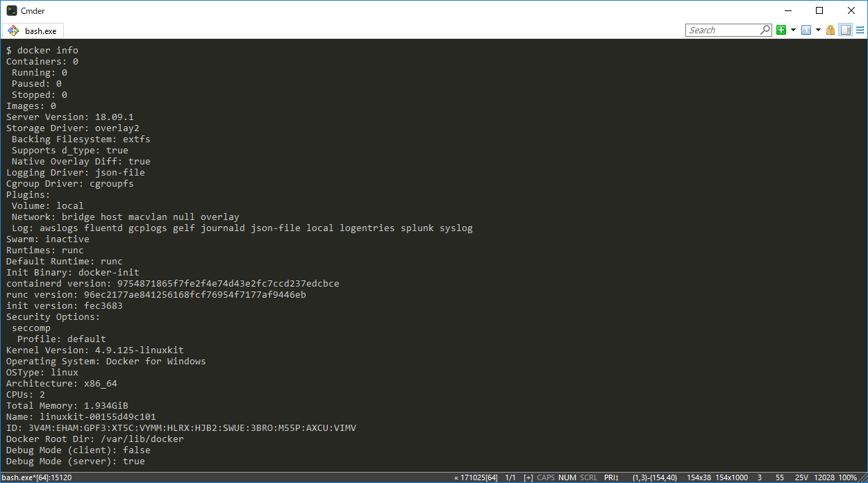Click the 'Backing Filesystem: extfs' line
This screenshot has width=868, height=483.
point(81,139)
